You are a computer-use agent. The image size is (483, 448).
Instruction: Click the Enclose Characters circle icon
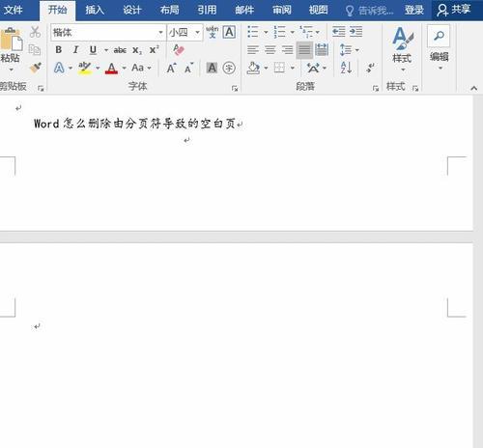229,68
